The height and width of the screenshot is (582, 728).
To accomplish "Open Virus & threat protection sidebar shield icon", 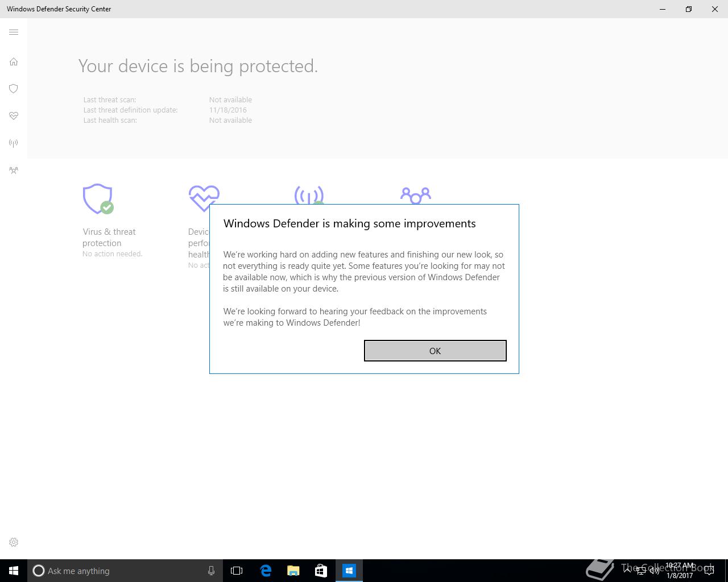I will (14, 89).
